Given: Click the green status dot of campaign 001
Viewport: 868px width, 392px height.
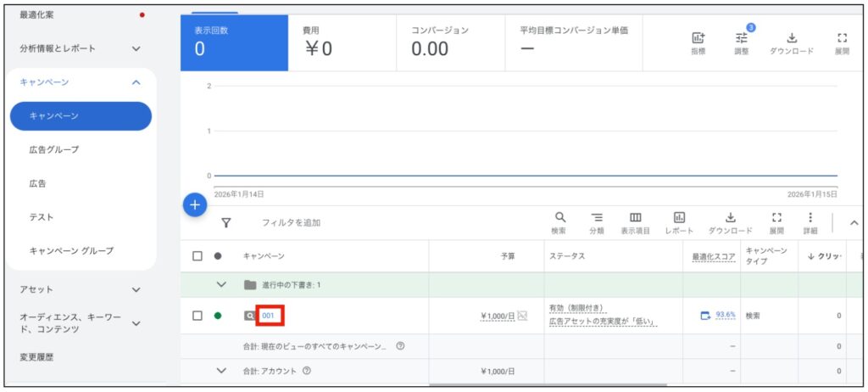Looking at the screenshot, I should click(218, 316).
